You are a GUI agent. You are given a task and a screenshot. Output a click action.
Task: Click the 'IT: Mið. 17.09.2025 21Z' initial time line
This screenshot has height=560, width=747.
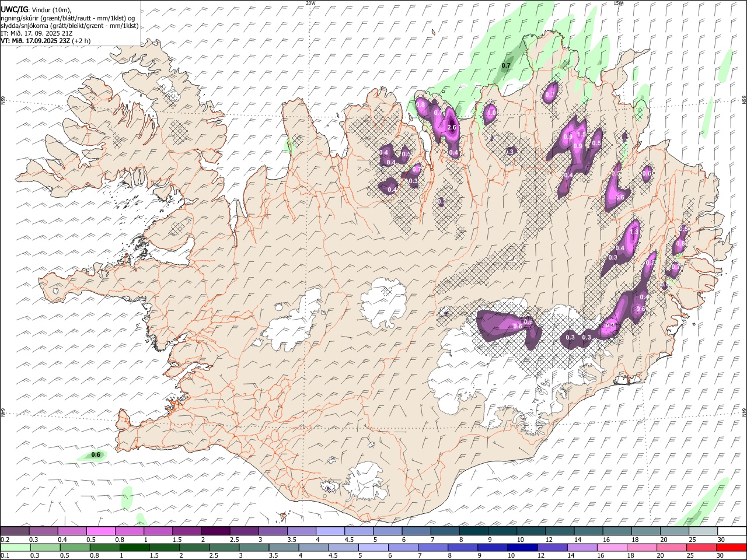coord(37,33)
